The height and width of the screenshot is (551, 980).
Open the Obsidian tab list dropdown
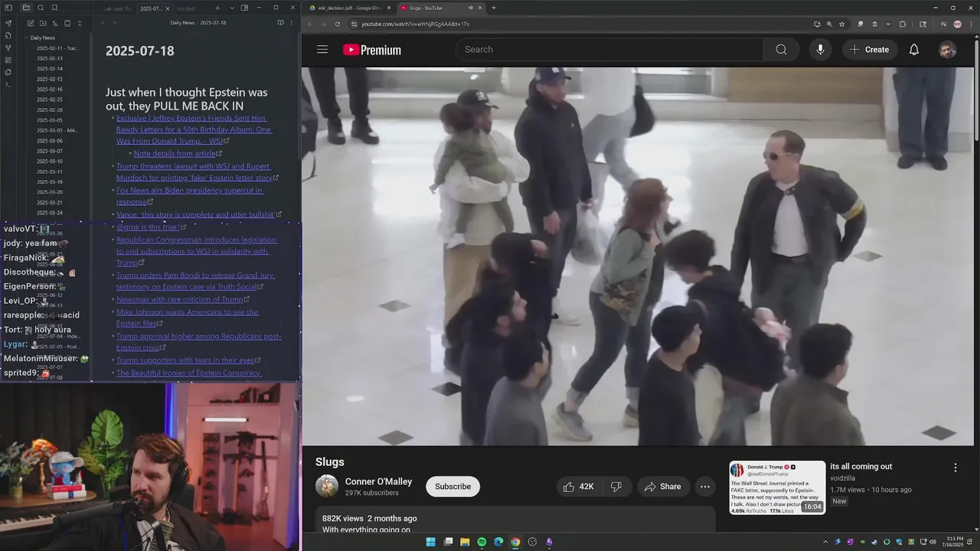pyautogui.click(x=232, y=8)
